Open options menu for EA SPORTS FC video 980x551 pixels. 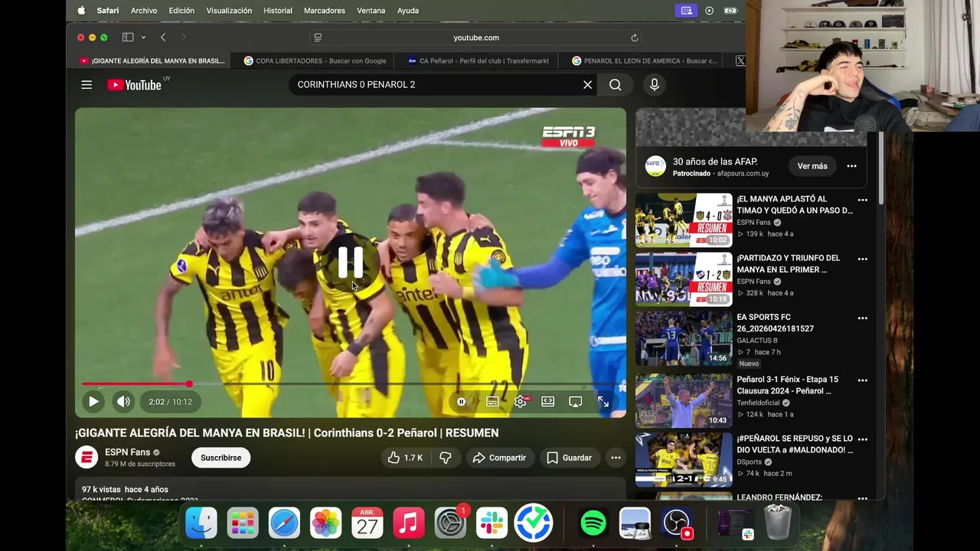point(863,318)
